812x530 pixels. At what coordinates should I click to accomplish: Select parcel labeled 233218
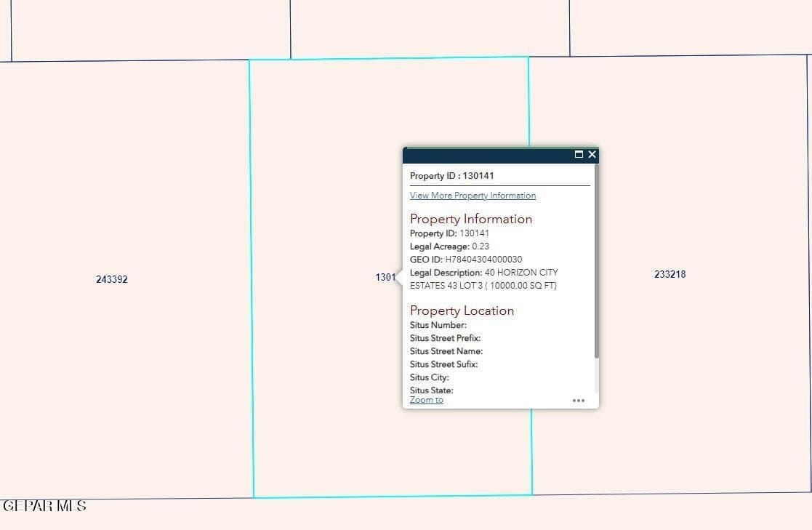670,274
